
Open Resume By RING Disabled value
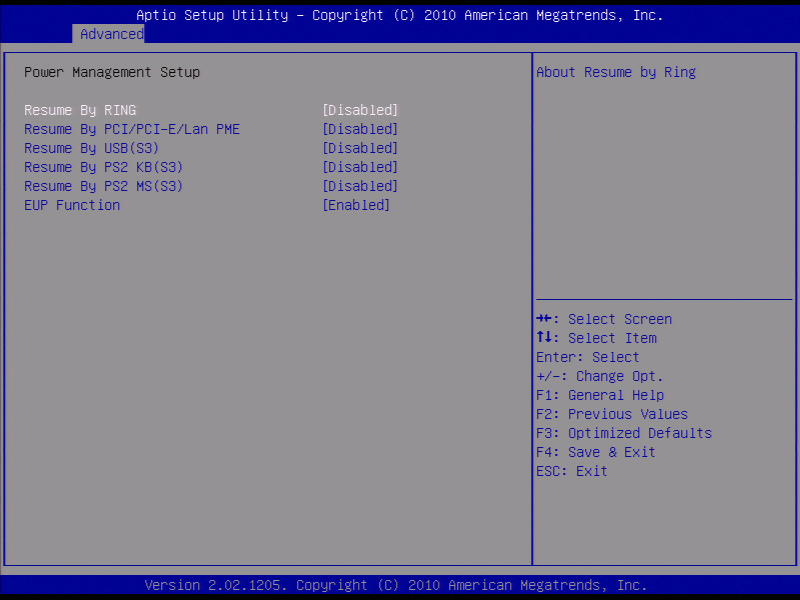tap(360, 110)
